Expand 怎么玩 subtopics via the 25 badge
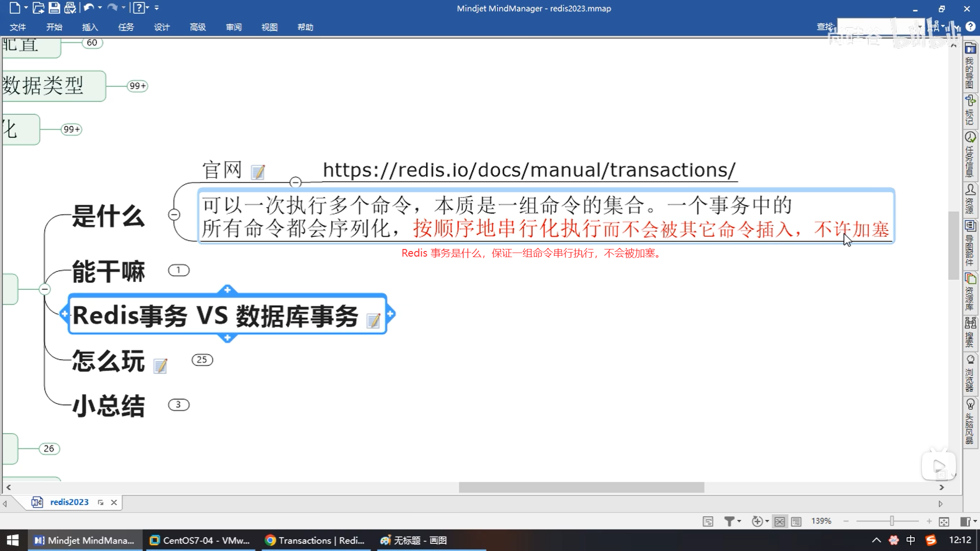 pyautogui.click(x=202, y=360)
